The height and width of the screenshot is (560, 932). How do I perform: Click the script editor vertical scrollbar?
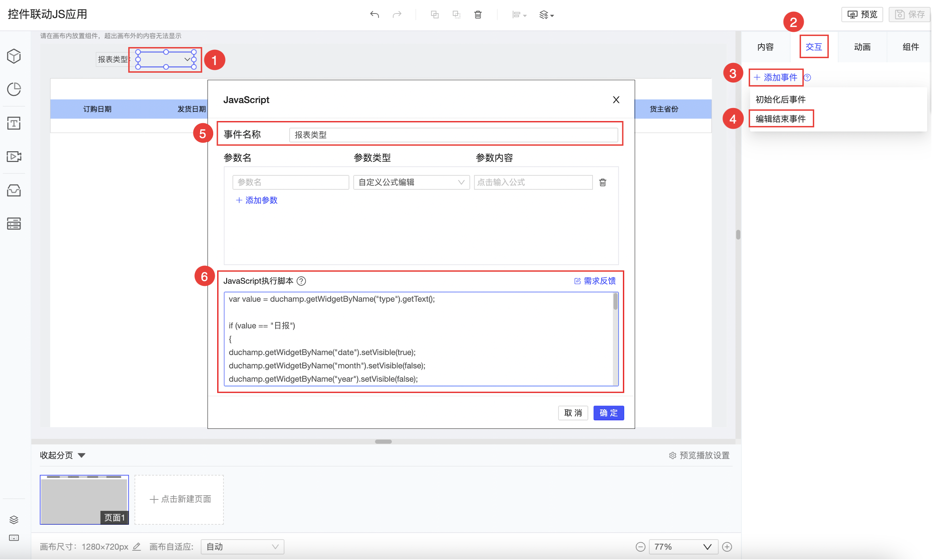(x=615, y=302)
